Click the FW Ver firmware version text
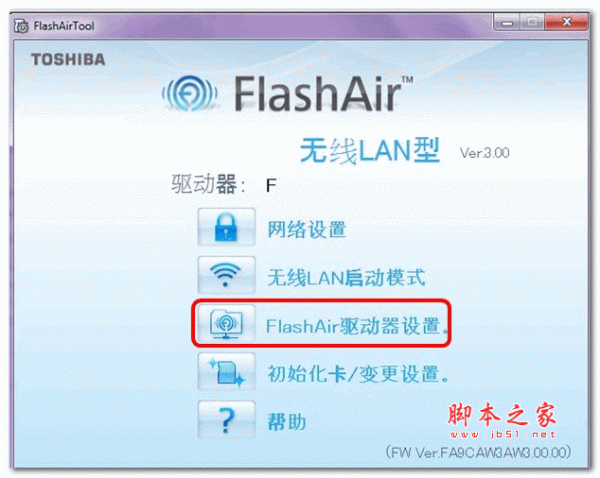The height and width of the screenshot is (478, 600). [x=478, y=452]
